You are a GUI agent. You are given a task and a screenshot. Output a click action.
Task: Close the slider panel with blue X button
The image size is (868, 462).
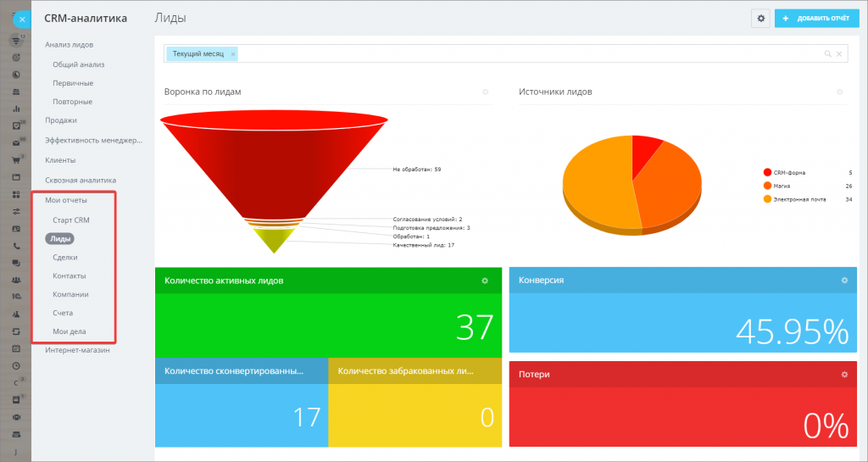[22, 19]
